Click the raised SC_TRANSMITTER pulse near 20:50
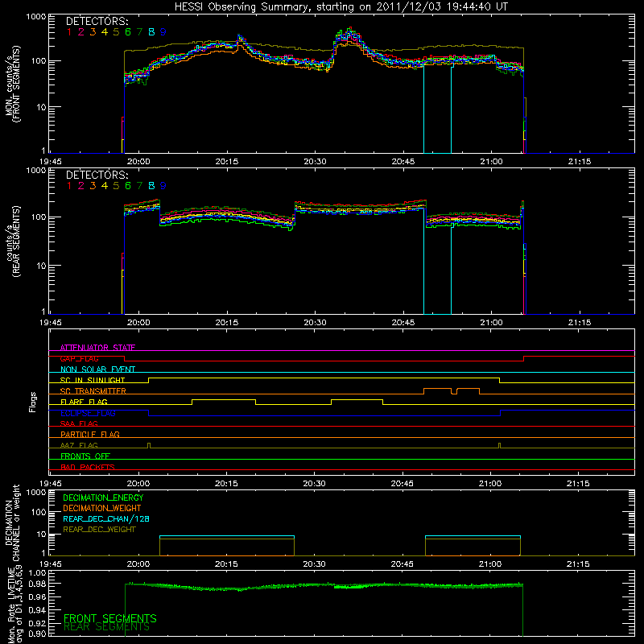This screenshot has width=644, height=644. [x=437, y=391]
